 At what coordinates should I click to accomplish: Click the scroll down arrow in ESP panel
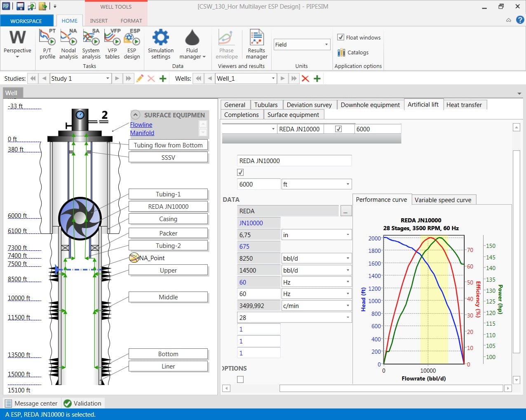click(x=516, y=380)
